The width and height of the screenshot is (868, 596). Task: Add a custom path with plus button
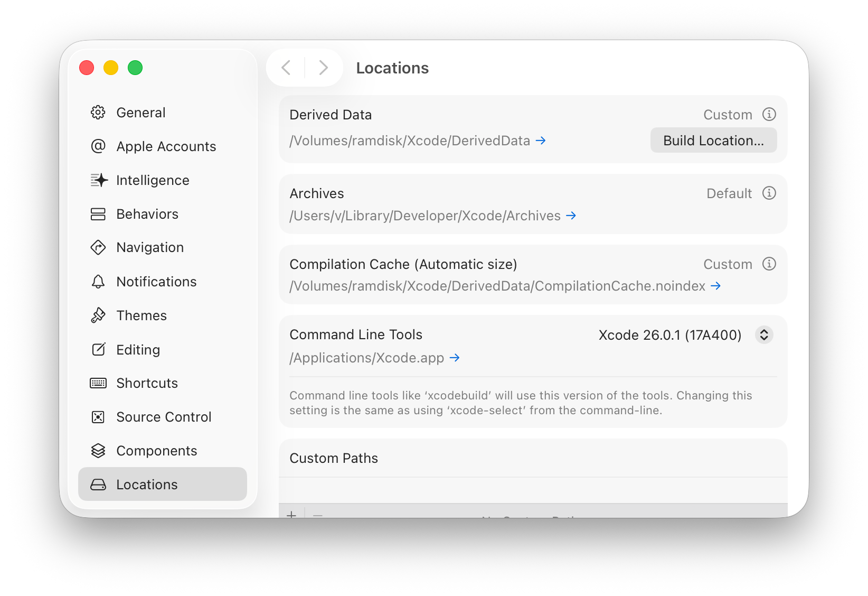(291, 514)
